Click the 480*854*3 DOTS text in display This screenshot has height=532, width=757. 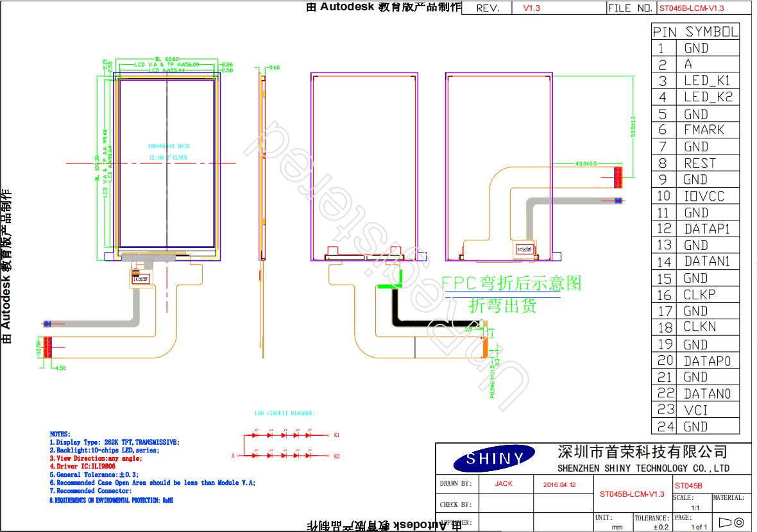pyautogui.click(x=169, y=146)
